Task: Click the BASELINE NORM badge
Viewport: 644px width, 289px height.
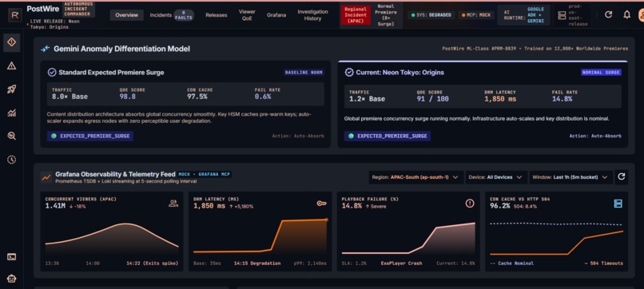Action: 304,72
